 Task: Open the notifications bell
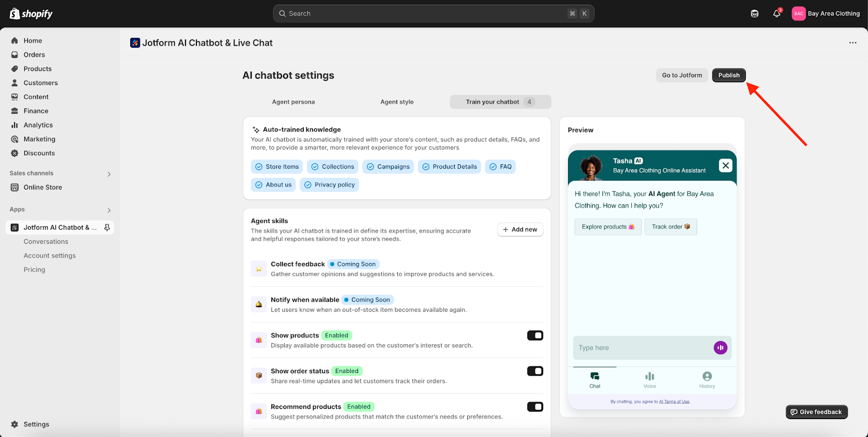[776, 14]
